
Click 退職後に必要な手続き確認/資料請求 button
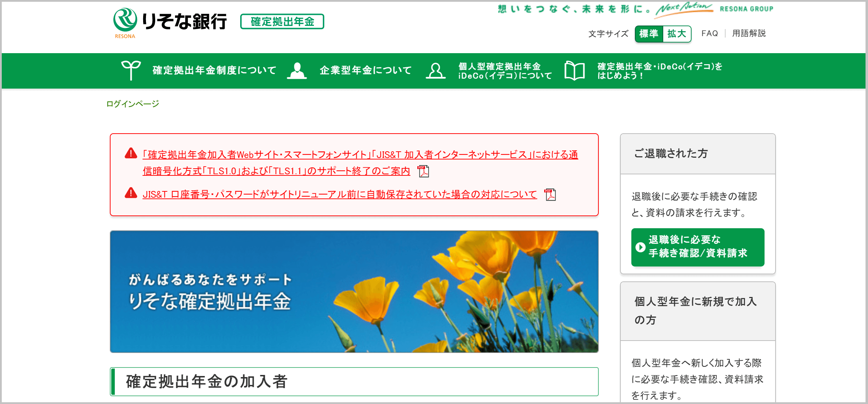[698, 247]
